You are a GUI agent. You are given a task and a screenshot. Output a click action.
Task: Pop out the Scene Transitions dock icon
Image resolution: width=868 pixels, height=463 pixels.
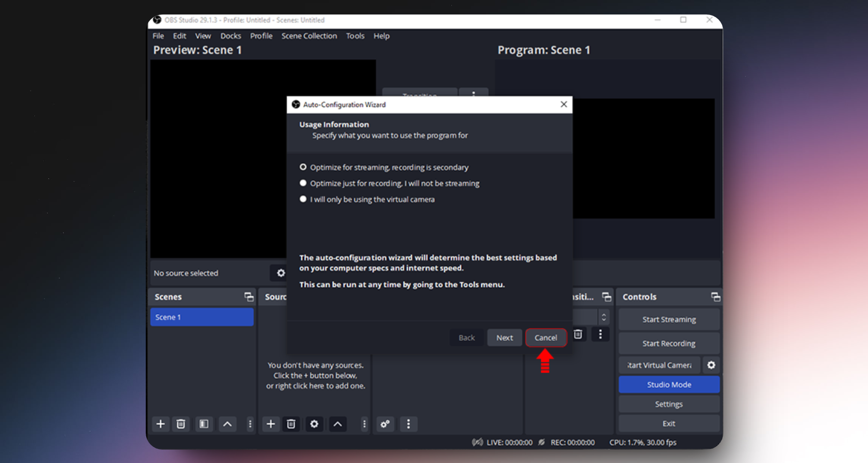[x=607, y=297]
